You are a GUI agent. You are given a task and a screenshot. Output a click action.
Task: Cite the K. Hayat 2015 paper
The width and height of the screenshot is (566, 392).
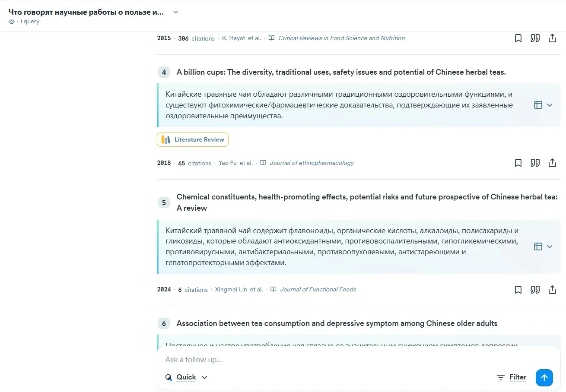[x=535, y=38]
